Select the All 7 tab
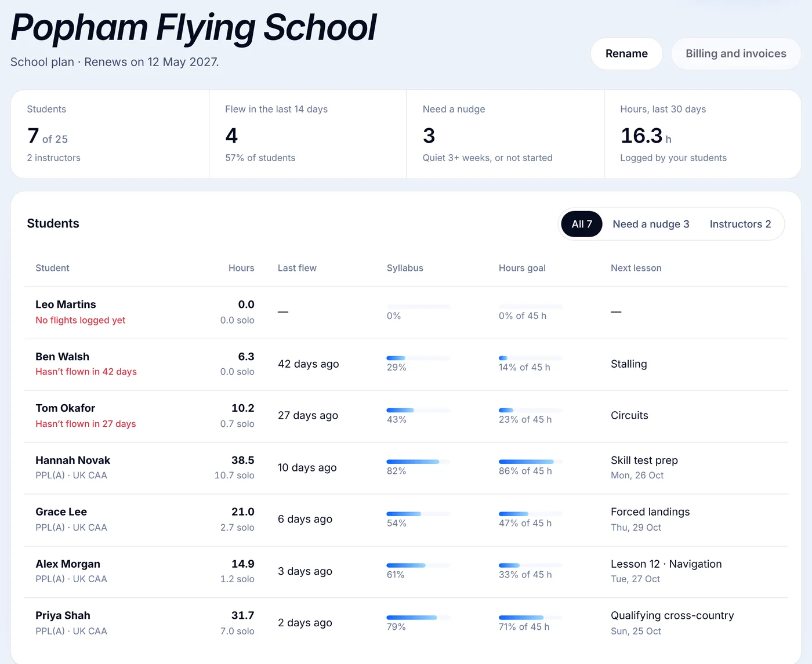The height and width of the screenshot is (664, 812). pyautogui.click(x=582, y=224)
